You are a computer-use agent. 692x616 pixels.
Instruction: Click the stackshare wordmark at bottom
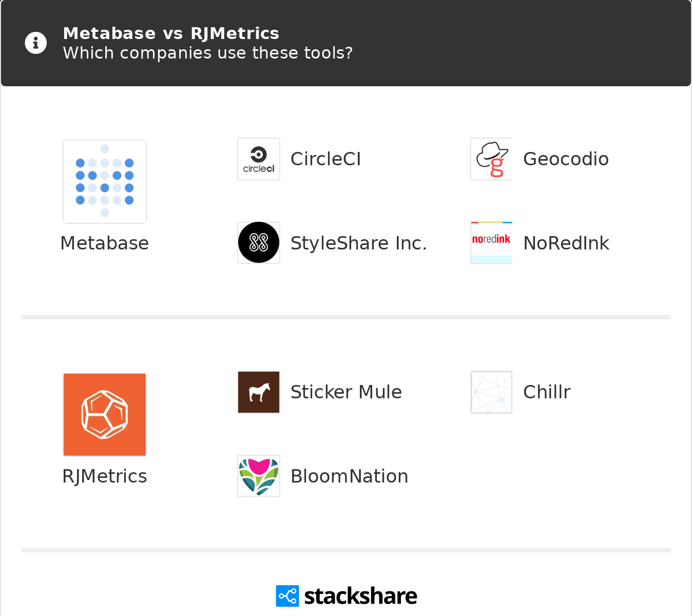coord(360,596)
